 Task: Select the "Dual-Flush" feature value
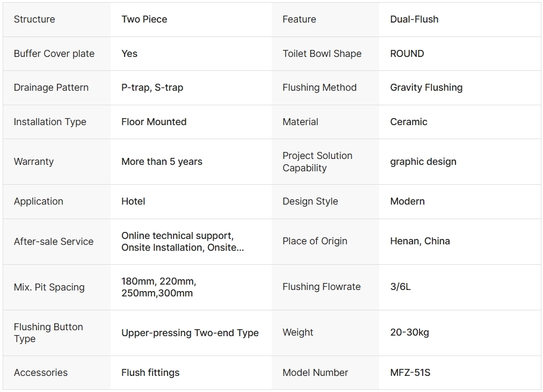tap(414, 19)
